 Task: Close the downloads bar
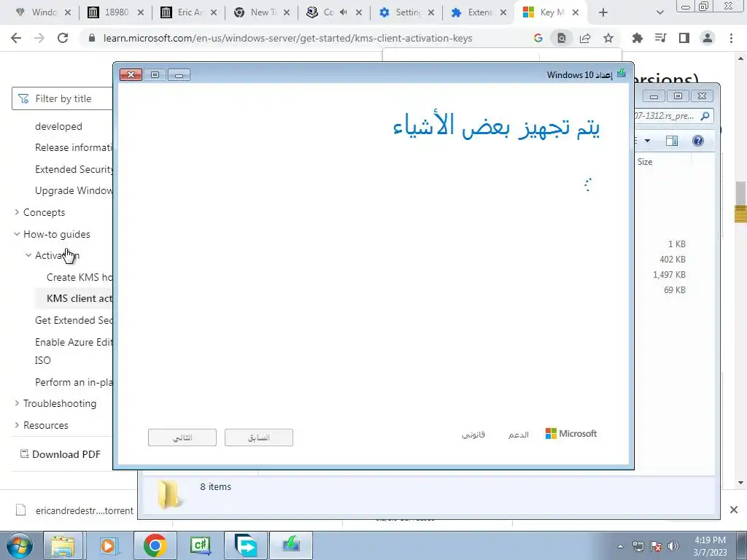pyautogui.click(x=734, y=510)
